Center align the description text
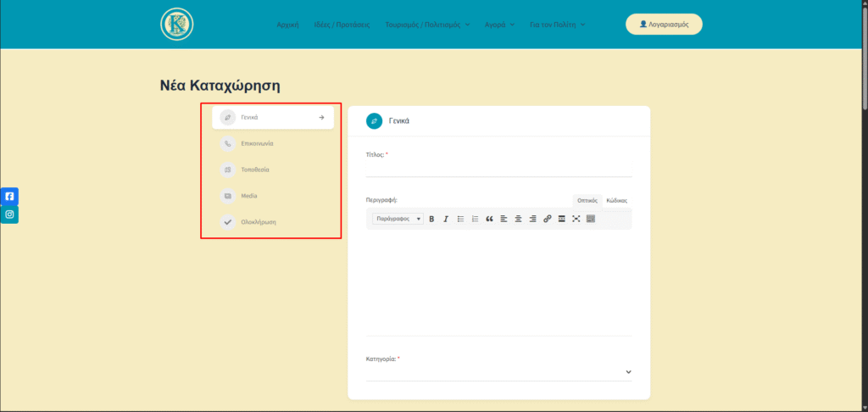This screenshot has height=412, width=868. pyautogui.click(x=518, y=219)
